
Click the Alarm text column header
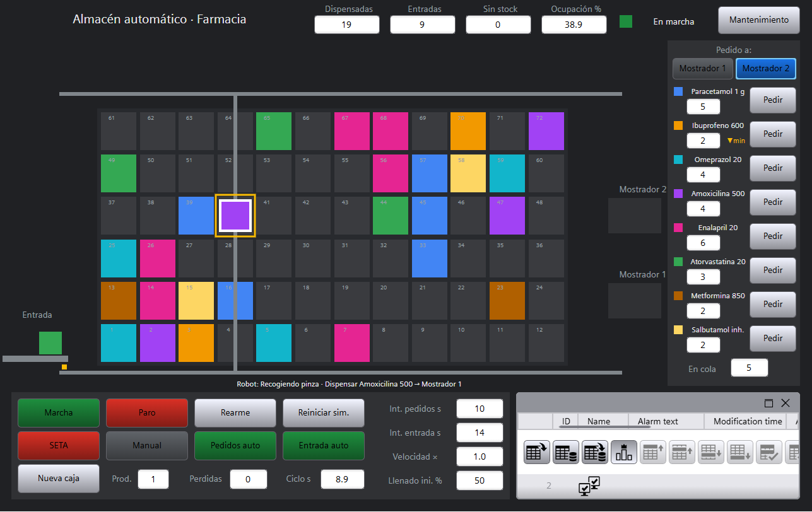(666, 421)
